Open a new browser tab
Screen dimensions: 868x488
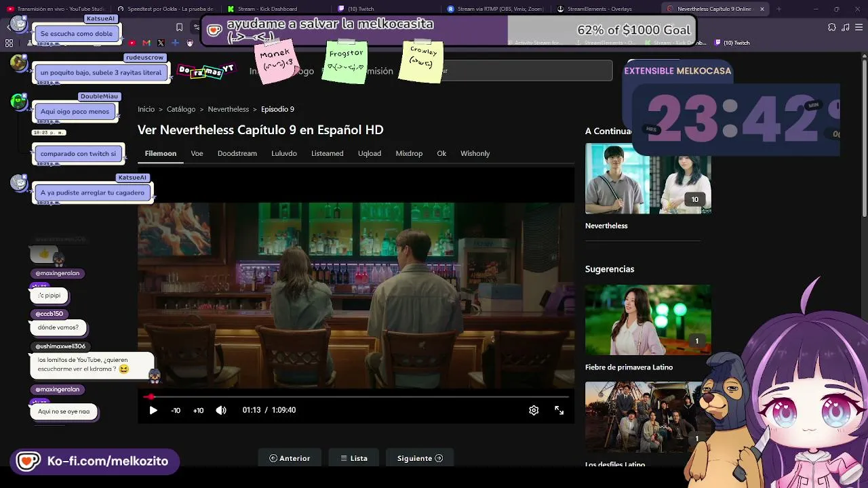pos(778,9)
